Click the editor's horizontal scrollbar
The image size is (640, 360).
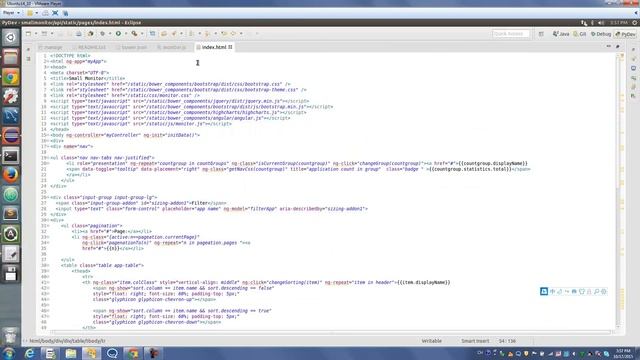pos(331,332)
